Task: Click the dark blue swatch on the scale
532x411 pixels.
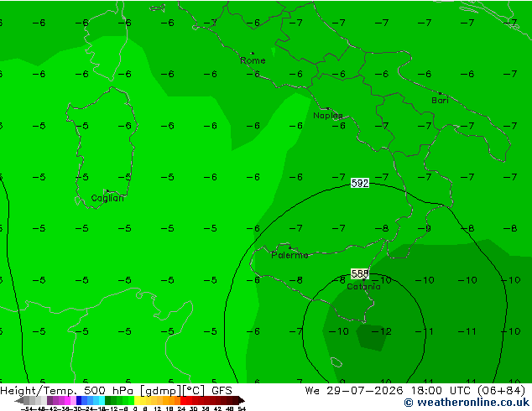Action: (x=79, y=400)
